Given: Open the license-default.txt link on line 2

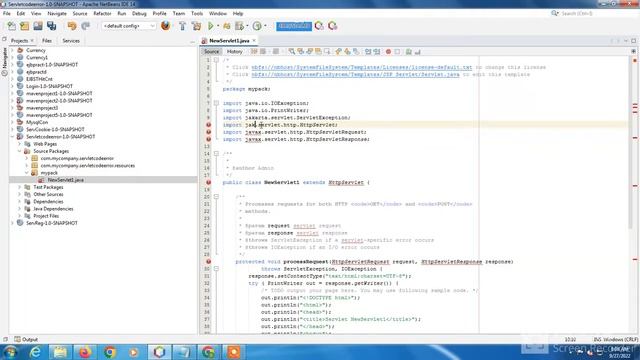Looking at the screenshot, I should (x=362, y=67).
